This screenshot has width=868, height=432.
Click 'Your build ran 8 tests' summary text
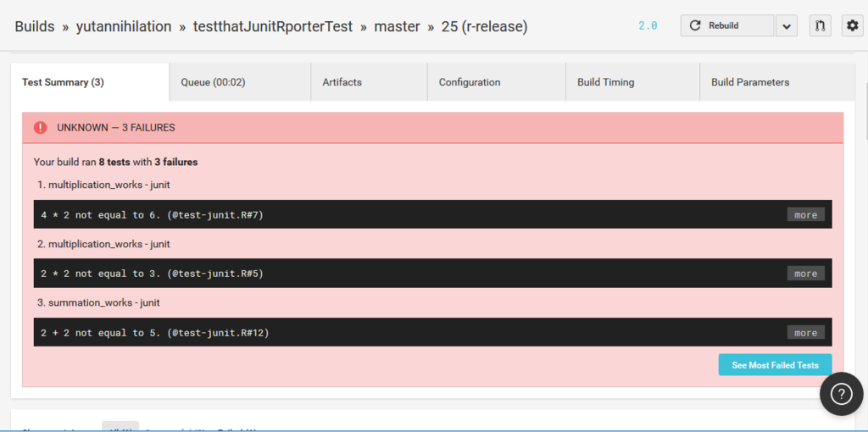coord(115,163)
